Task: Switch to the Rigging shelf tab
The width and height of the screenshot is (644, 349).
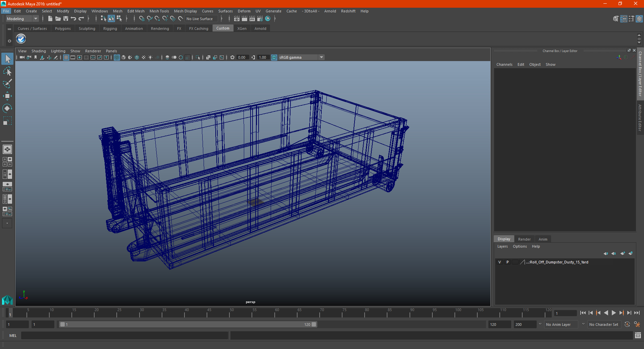Action: 110,29
